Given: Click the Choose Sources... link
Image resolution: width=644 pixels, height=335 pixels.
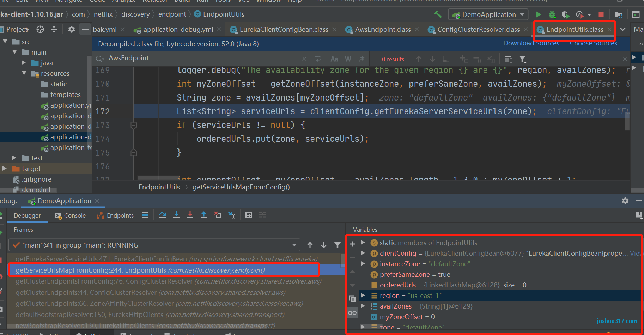Looking at the screenshot, I should point(596,43).
